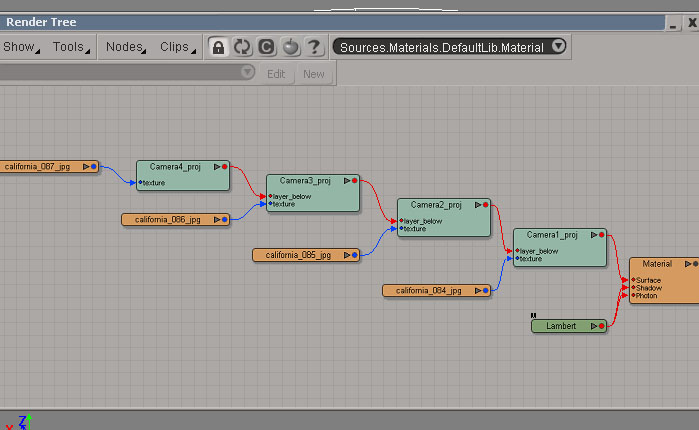The height and width of the screenshot is (430, 699).
Task: Expand Camera2_proj node with its triangle
Action: point(477,205)
